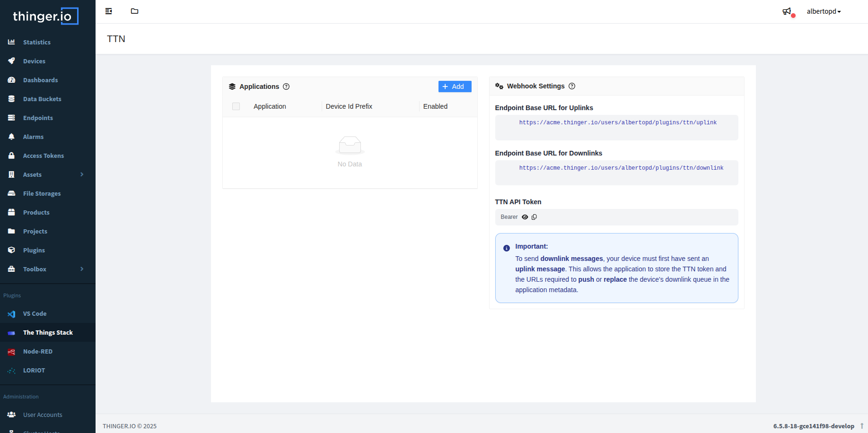Viewport: 868px width, 433px height.
Task: Navigate to Endpoints
Action: (48, 118)
